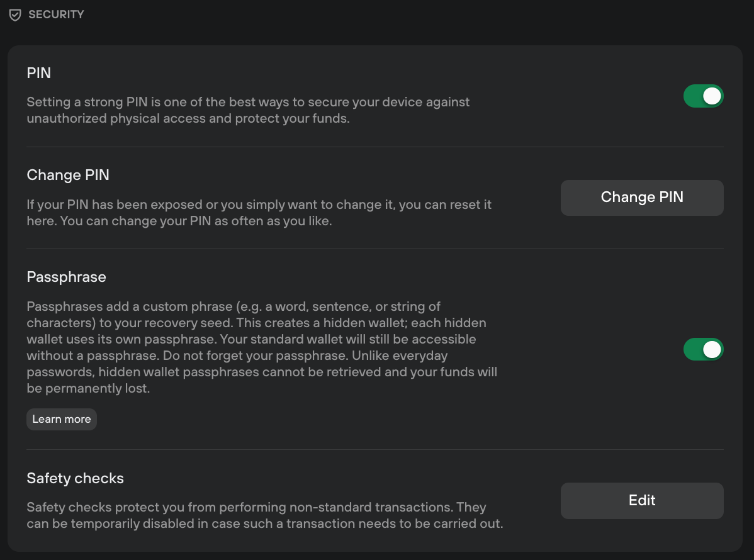Turn off the Passphrase toggle
The width and height of the screenshot is (754, 560).
704,349
